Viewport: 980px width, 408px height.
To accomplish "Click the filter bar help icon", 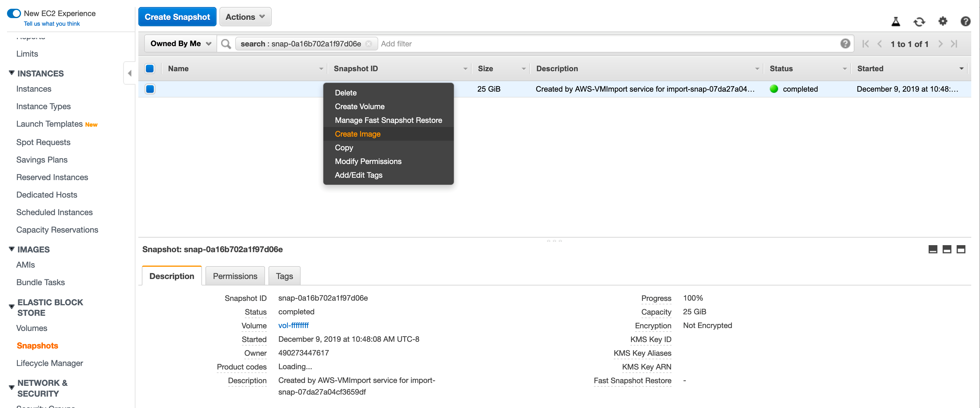I will pos(845,44).
